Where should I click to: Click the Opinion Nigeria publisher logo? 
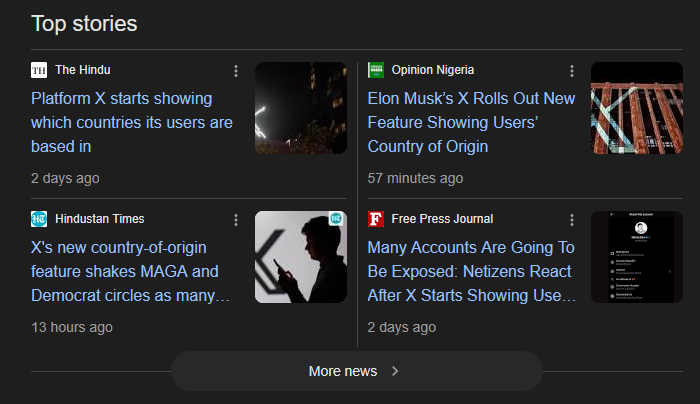click(x=375, y=70)
